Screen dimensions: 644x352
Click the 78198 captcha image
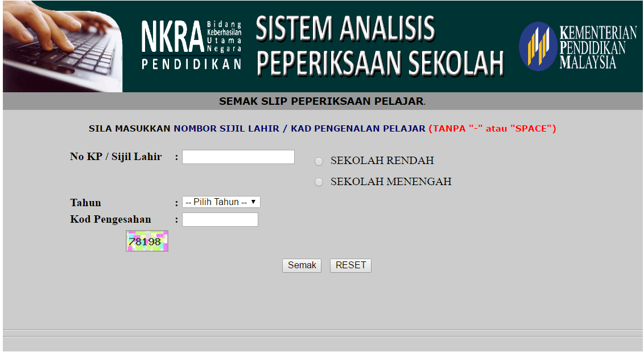click(147, 241)
